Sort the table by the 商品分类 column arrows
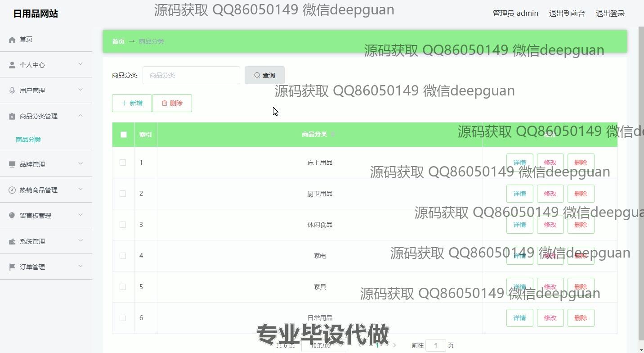 333,134
